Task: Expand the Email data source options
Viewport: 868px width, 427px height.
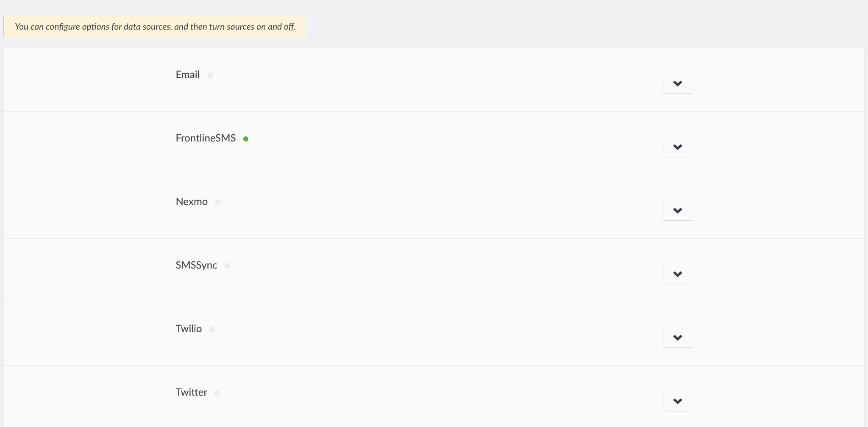Action: 677,83
